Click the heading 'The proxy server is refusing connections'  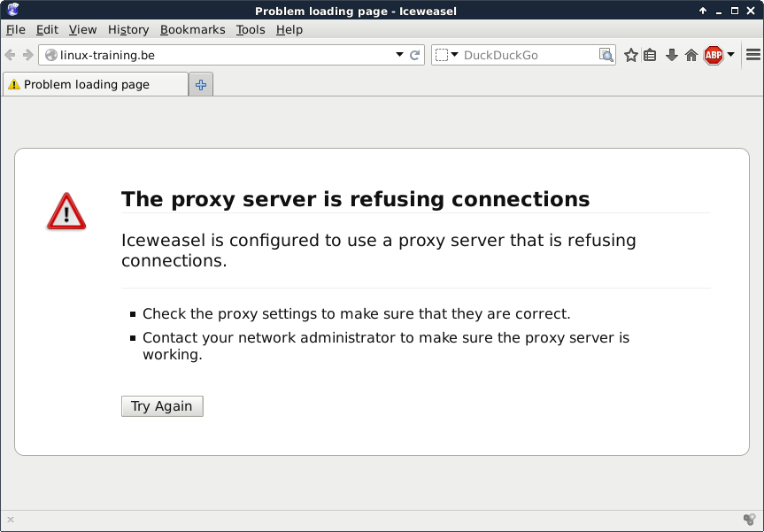355,199
